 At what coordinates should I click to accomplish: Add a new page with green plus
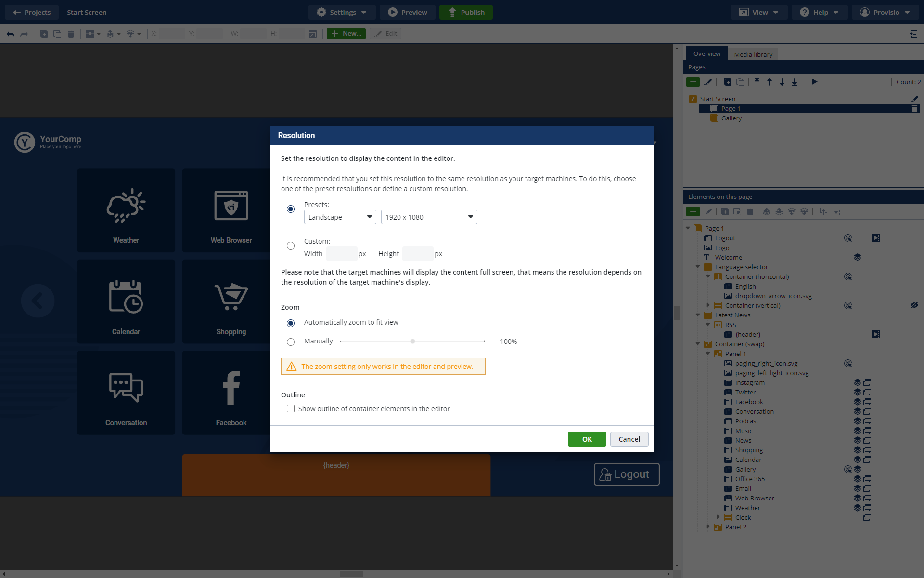coord(693,82)
